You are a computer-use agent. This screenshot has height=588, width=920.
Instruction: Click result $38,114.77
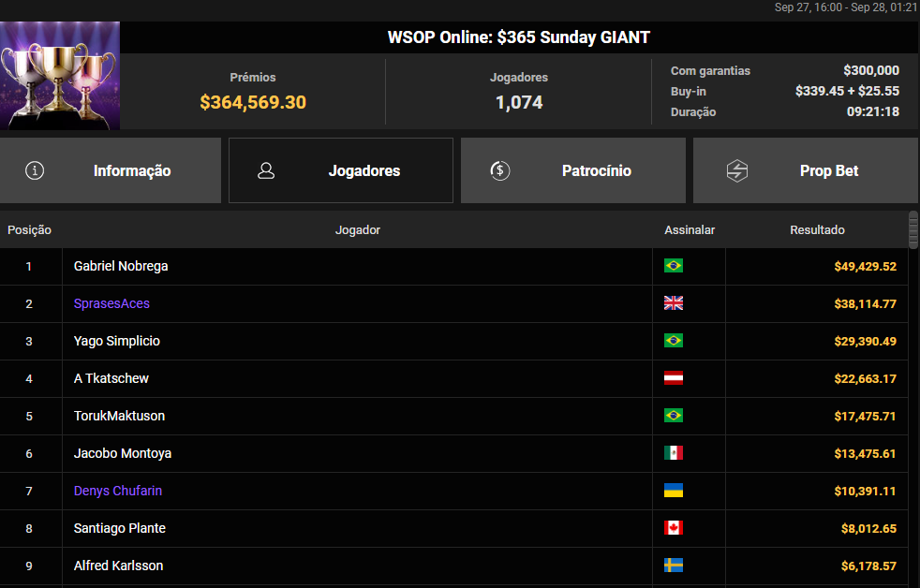[x=866, y=304]
